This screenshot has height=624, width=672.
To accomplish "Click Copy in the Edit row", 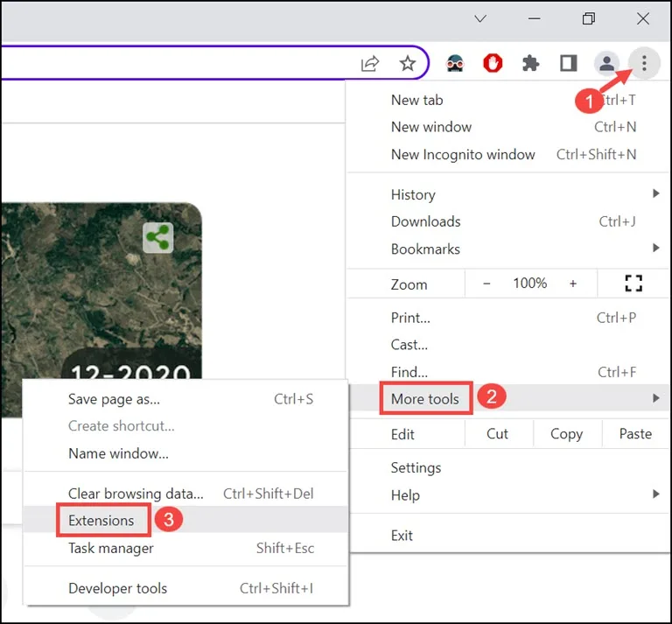I will (x=567, y=434).
